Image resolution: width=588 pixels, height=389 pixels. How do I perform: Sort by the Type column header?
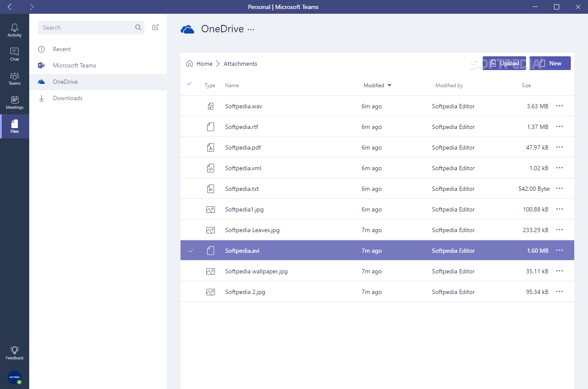tap(210, 86)
